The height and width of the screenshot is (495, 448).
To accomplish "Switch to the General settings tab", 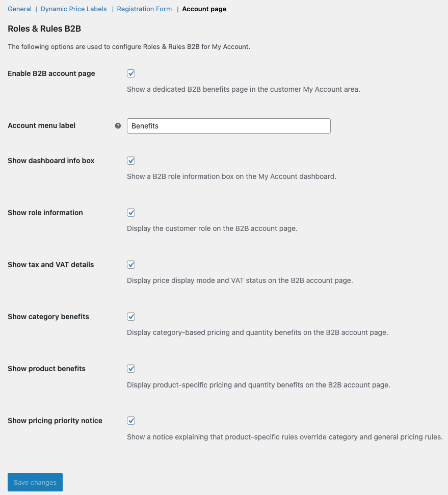I will tap(19, 9).
